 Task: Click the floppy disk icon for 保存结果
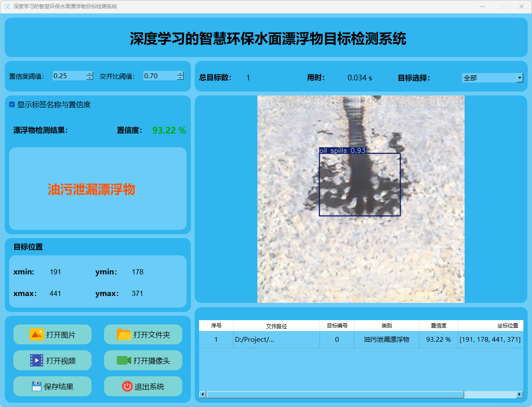click(36, 386)
